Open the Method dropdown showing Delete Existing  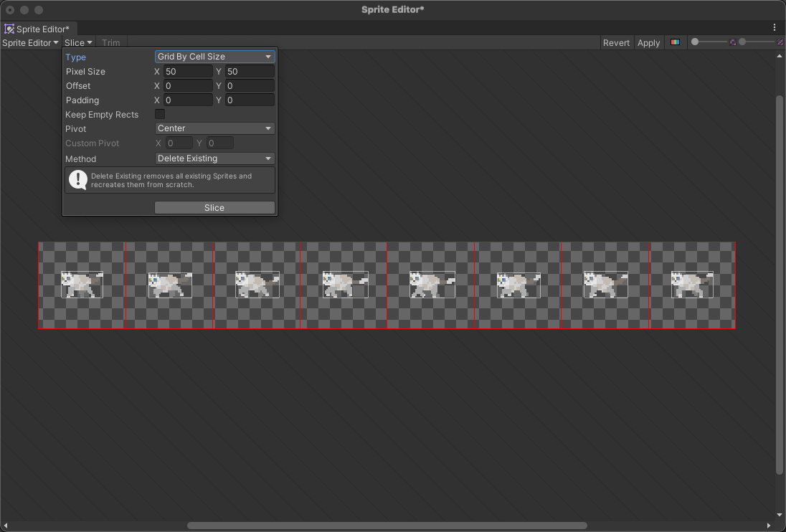pos(214,158)
